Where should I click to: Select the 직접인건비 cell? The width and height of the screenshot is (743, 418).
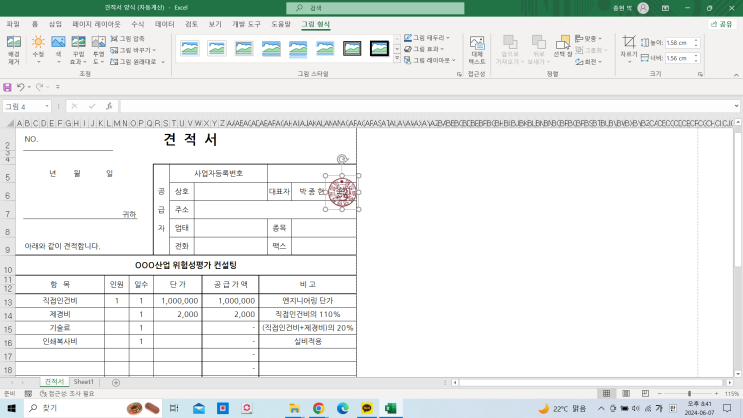60,300
